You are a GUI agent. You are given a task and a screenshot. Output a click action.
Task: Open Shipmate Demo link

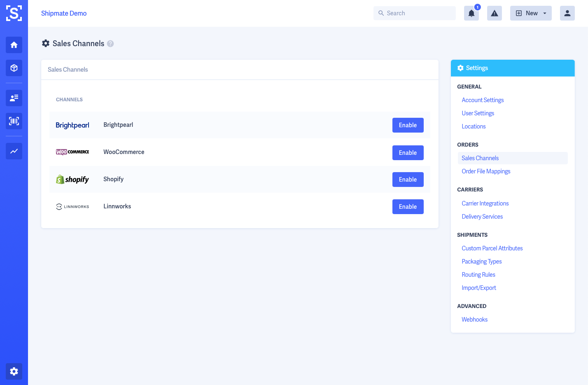64,13
